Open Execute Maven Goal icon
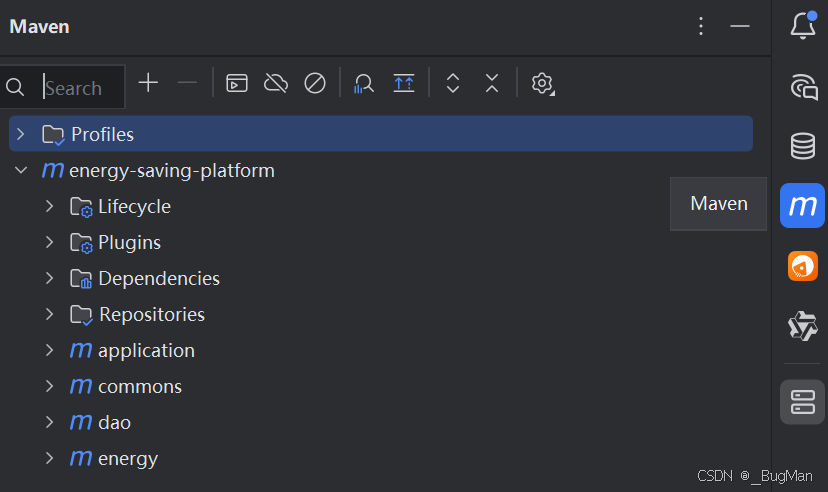This screenshot has width=828, height=492. [x=237, y=83]
